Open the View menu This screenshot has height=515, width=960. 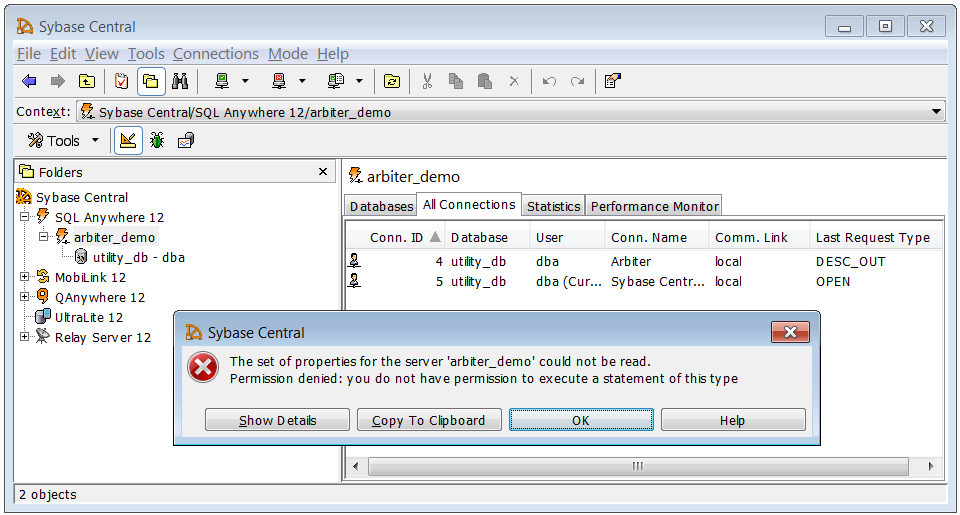102,54
